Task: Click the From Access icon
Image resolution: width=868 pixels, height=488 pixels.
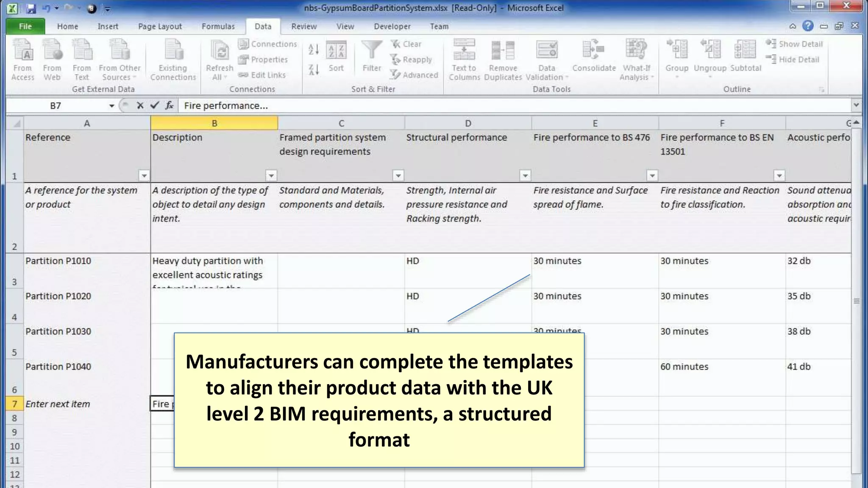Action: pos(22,59)
